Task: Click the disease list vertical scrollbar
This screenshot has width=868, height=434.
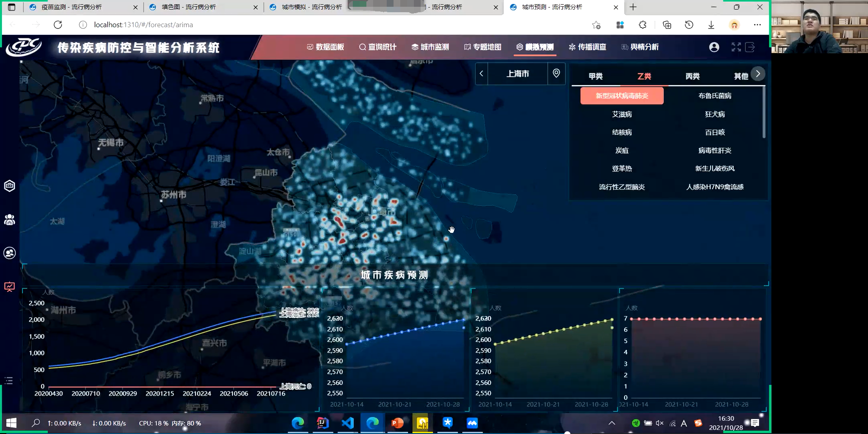Action: [x=764, y=113]
